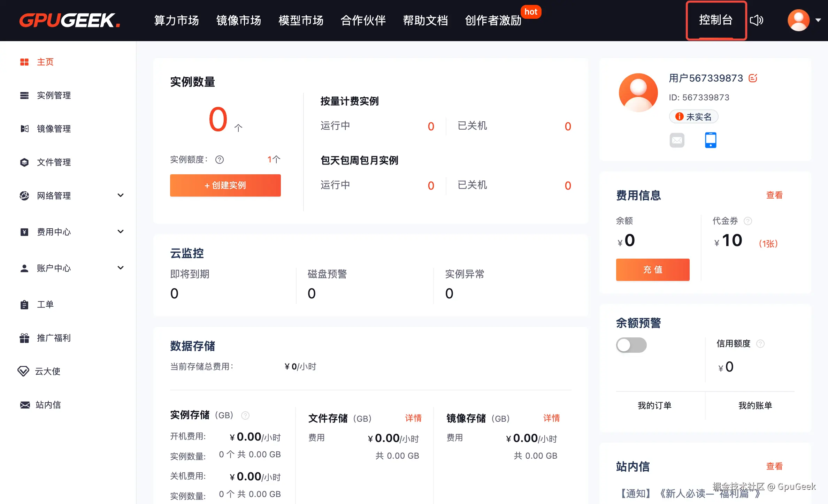Click the 充值 recharge button
The width and height of the screenshot is (828, 504).
point(652,269)
